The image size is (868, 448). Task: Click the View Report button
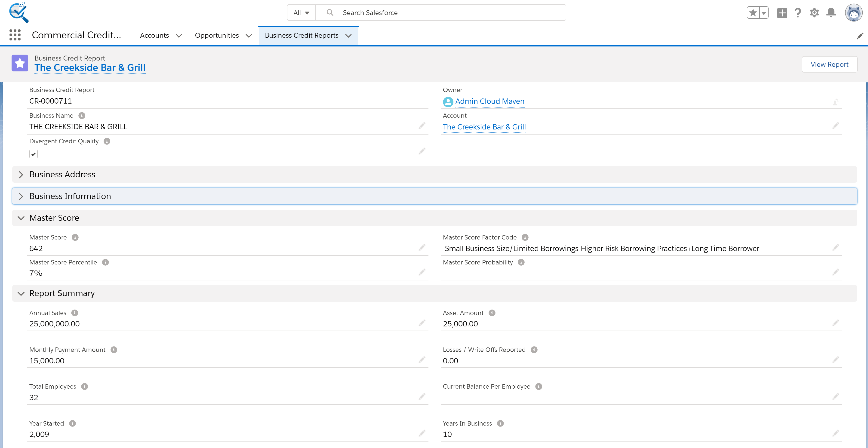pos(829,64)
